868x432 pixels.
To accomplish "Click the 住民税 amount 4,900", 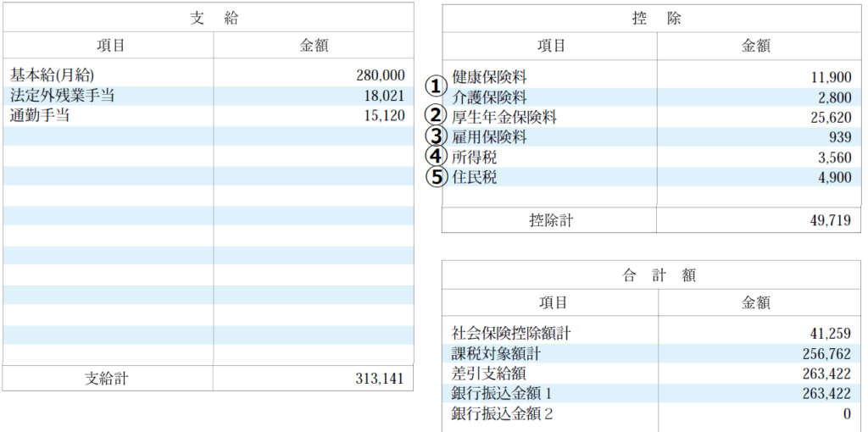I will click(x=832, y=178).
